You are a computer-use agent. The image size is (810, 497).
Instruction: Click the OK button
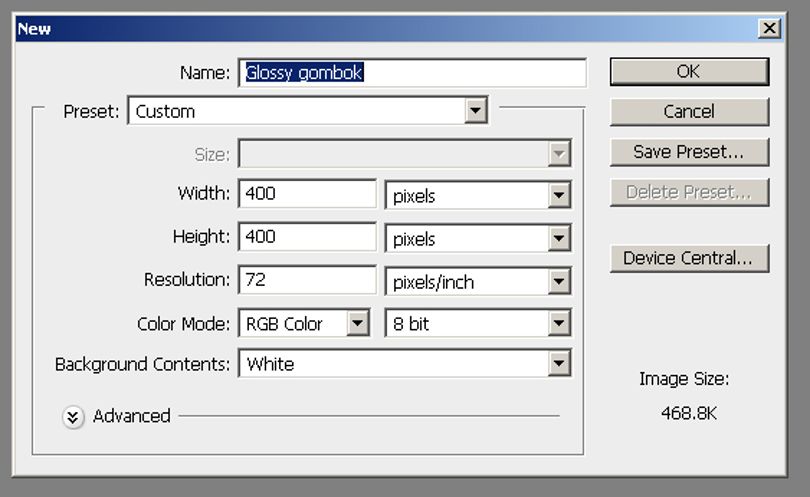coord(689,71)
